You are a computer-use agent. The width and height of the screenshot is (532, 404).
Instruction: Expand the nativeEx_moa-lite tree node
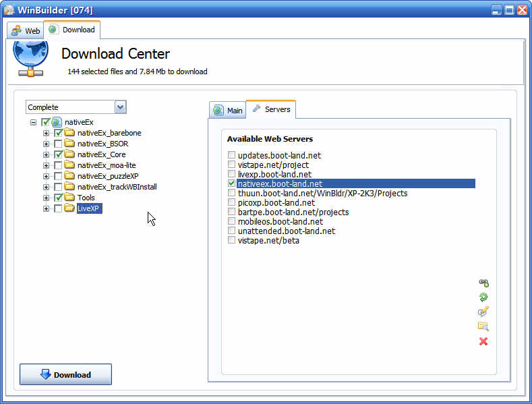46,166
